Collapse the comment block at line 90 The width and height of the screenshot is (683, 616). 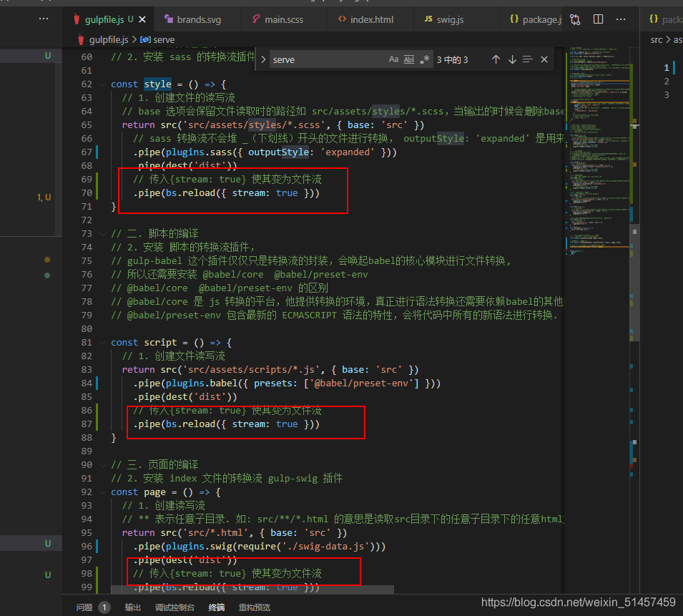coord(103,465)
